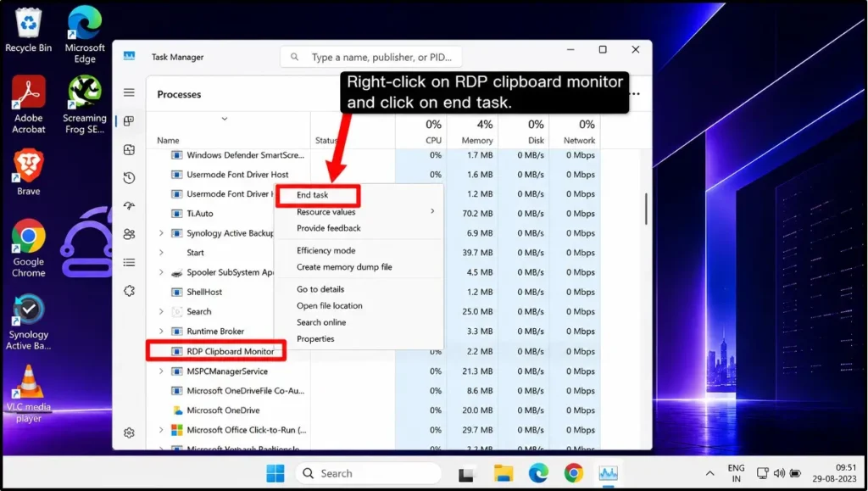Open the Services sidebar icon
Viewport: 868px width, 491px height.
tap(129, 291)
